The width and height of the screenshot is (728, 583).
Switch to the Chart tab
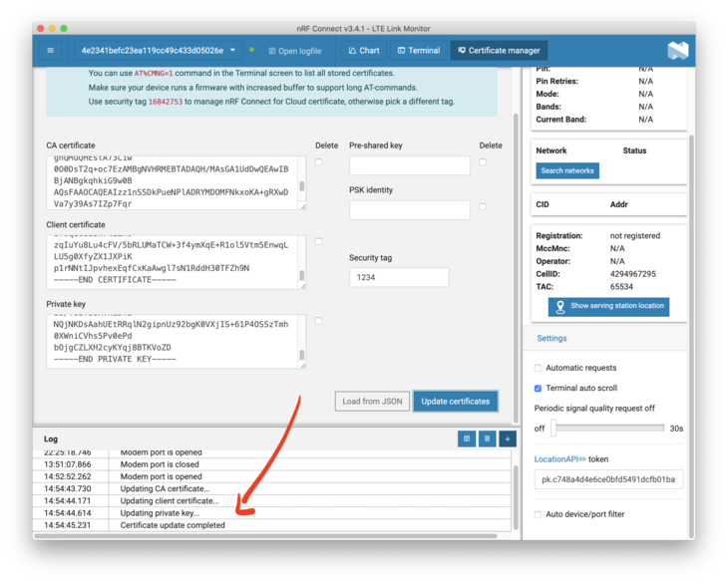coord(363,51)
